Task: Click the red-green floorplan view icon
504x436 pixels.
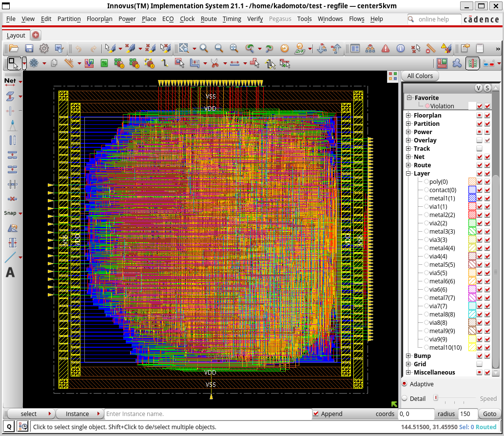Action: click(x=442, y=63)
